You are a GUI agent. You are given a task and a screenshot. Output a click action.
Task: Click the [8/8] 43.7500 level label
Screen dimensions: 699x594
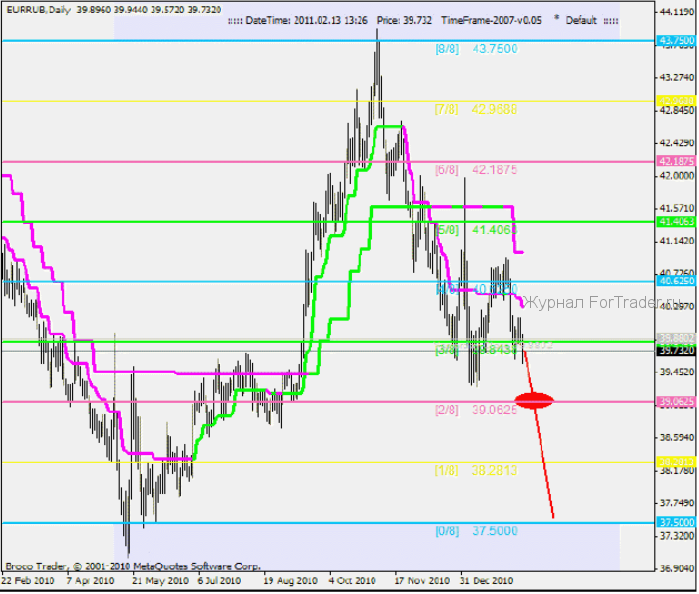pos(475,49)
